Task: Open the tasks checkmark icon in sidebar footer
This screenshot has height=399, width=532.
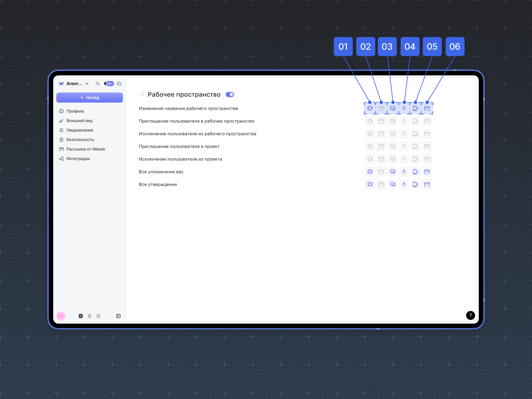Action: tap(81, 316)
